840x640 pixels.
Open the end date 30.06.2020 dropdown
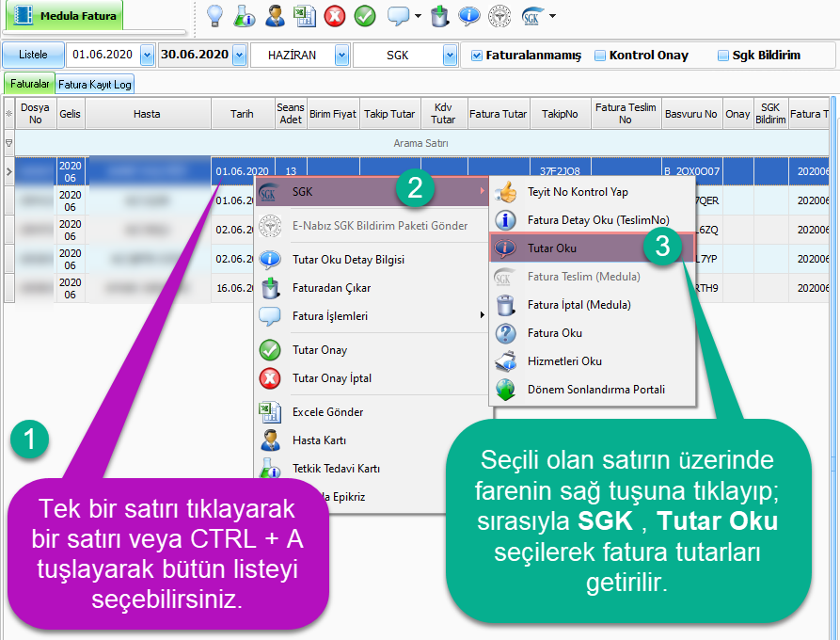pyautogui.click(x=240, y=56)
